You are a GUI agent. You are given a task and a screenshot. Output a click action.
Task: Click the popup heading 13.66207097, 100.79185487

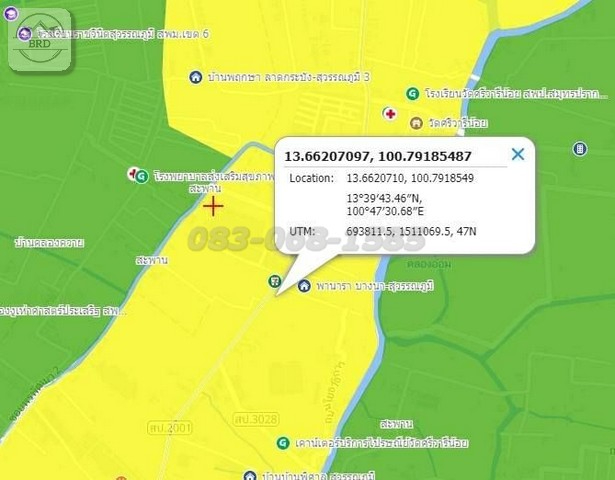coord(378,156)
